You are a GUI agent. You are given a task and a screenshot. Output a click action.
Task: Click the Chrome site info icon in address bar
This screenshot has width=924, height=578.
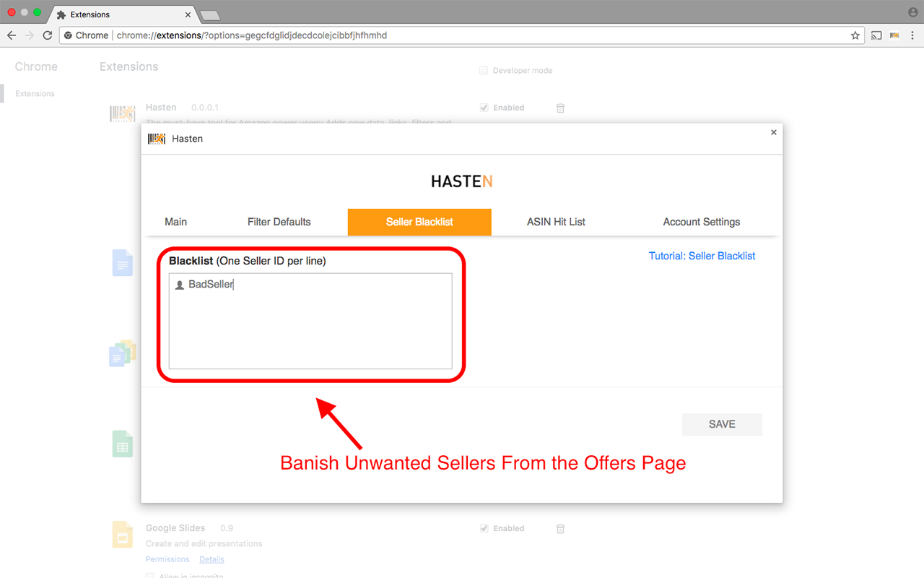(x=68, y=35)
